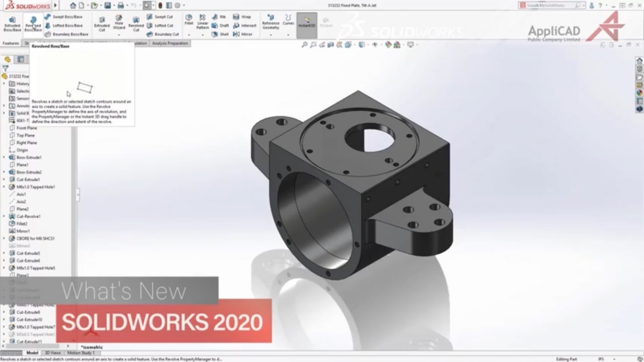Open the Linear Pattern dropdown arrow
Viewport: 644px width, 362px height.
pyautogui.click(x=203, y=35)
